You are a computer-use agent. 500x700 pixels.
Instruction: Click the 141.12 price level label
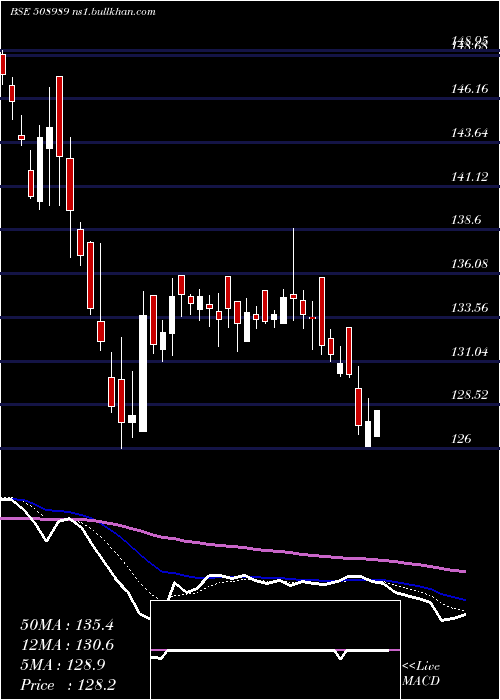tap(468, 177)
